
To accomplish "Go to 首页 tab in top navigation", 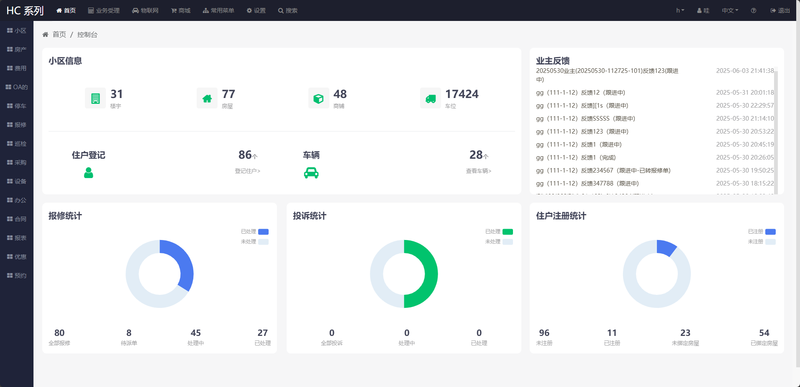I will [x=66, y=10].
